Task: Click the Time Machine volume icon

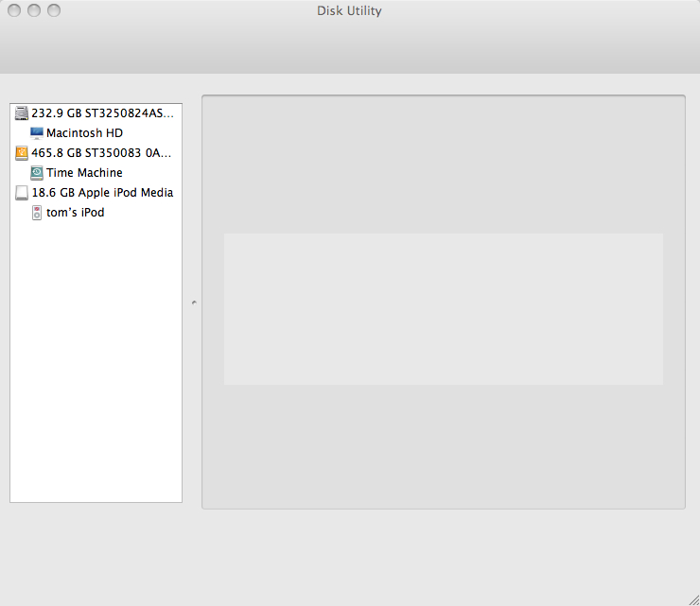Action: pyautogui.click(x=37, y=173)
